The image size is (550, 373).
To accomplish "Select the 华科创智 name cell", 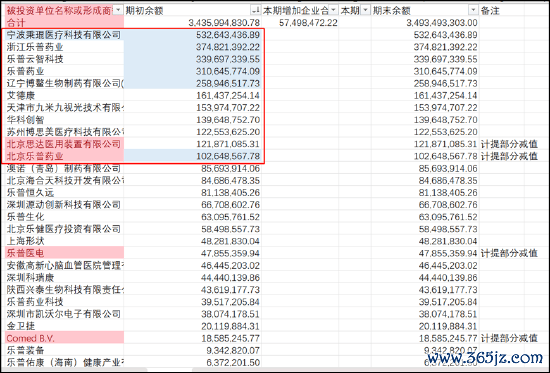I will click(x=64, y=120).
